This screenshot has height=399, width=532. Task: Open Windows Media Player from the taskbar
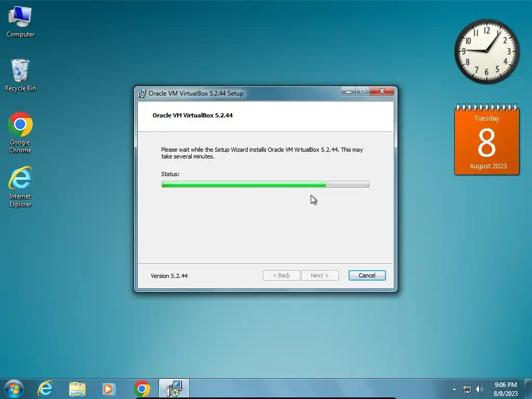click(109, 389)
